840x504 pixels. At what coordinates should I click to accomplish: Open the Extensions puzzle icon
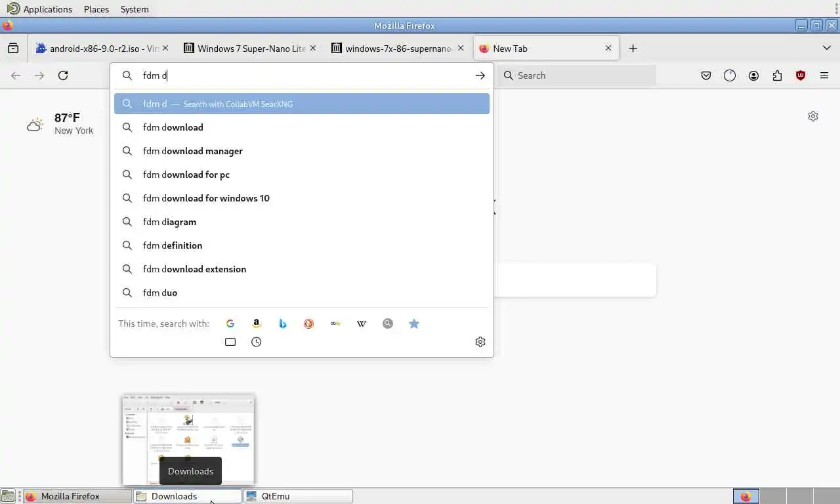pyautogui.click(x=777, y=75)
